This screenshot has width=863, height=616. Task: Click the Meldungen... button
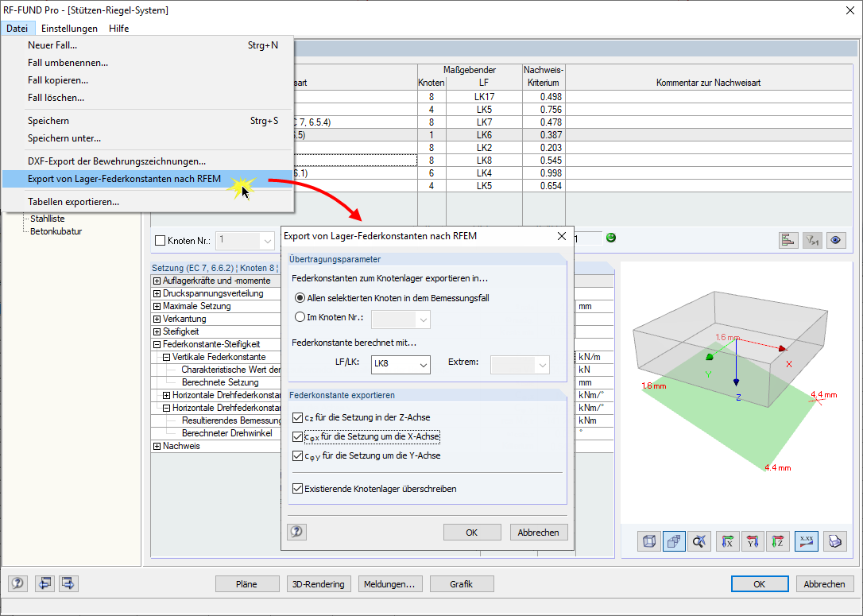click(x=389, y=584)
